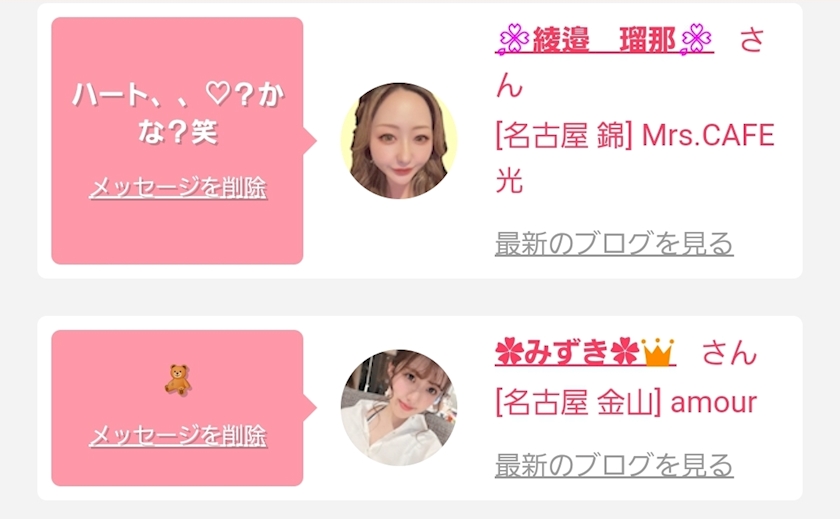This screenshot has height=519, width=840.
Task: Click the purple flower icon after 瑠那
Action: click(696, 40)
